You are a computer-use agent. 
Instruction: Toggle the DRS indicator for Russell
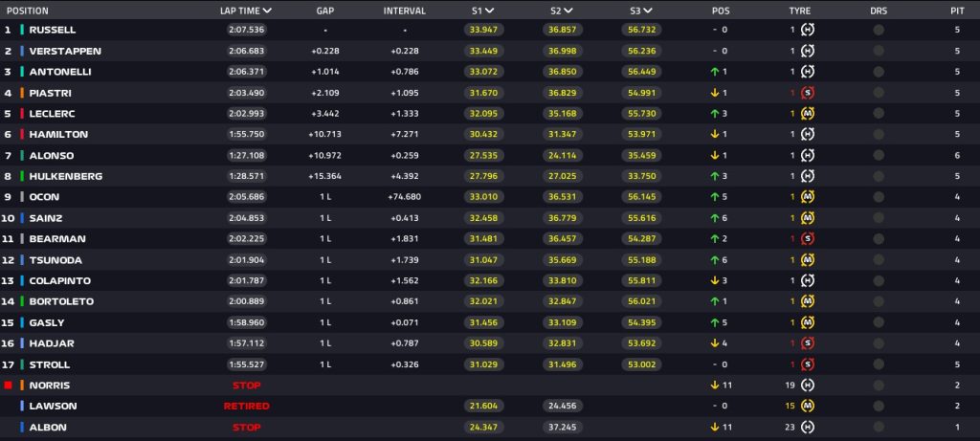[x=878, y=30]
